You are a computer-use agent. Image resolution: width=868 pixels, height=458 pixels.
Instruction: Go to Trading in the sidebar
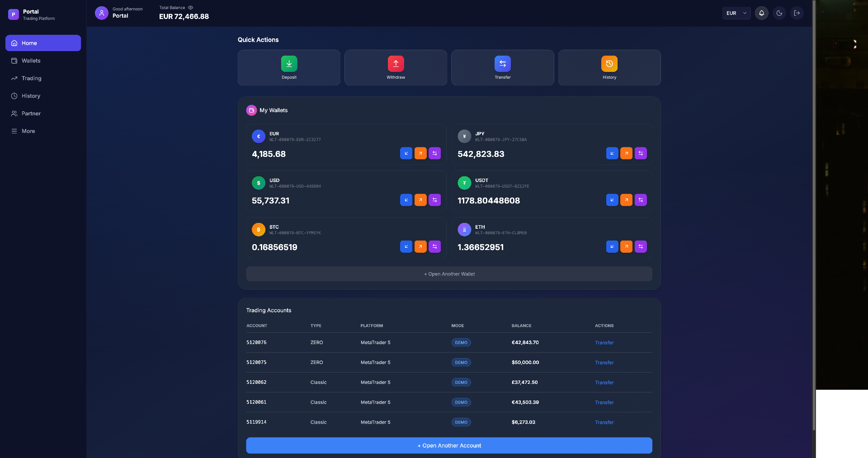tap(31, 78)
